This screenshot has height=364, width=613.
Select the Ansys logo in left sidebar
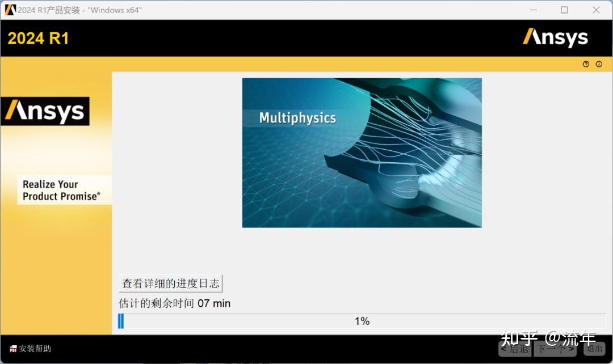click(45, 111)
